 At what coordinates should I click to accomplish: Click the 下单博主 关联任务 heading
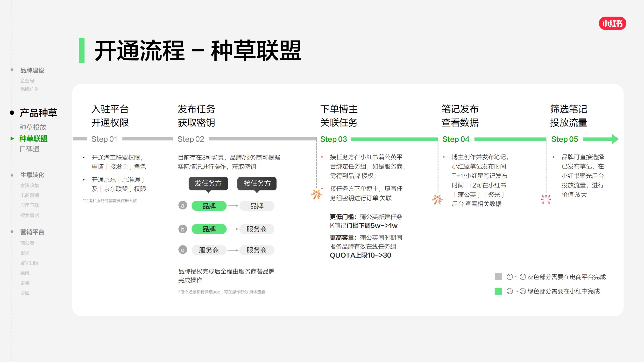[x=339, y=116]
